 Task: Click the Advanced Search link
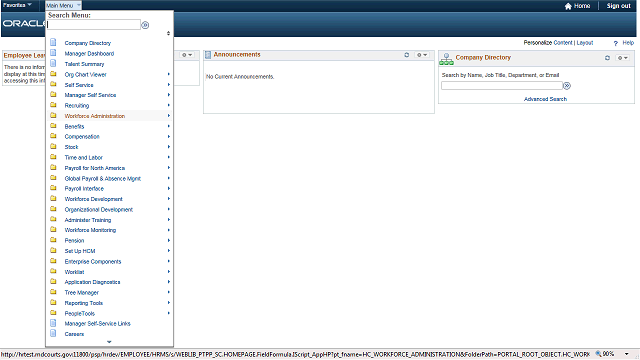pyautogui.click(x=545, y=99)
